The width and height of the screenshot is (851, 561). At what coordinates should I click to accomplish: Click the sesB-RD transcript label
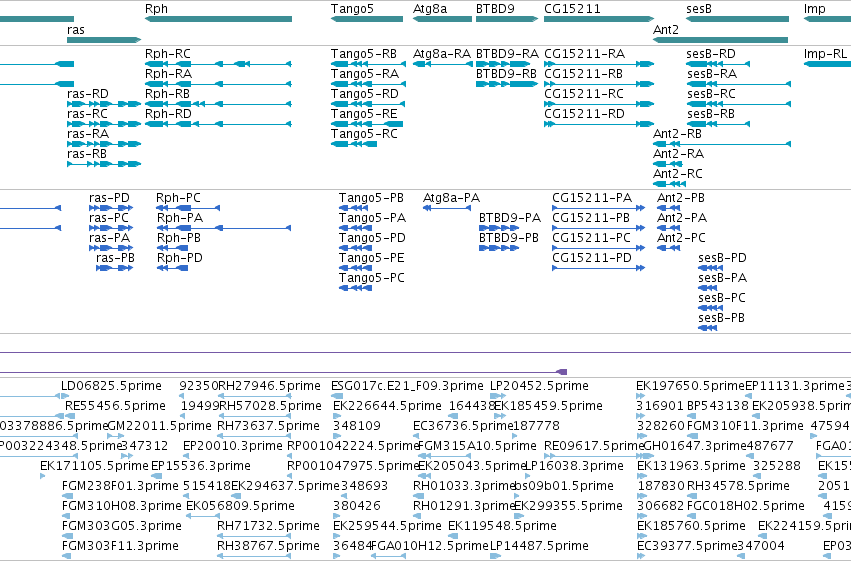click(711, 54)
